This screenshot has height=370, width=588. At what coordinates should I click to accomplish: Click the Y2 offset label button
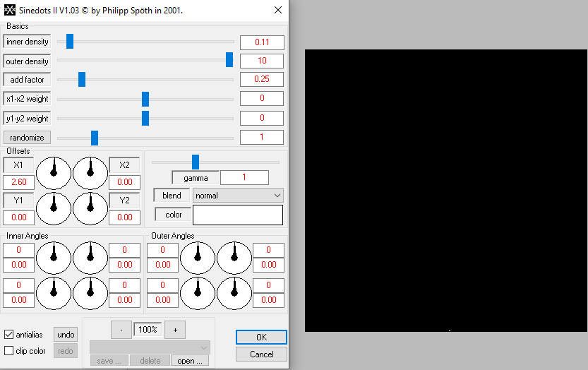(124, 201)
